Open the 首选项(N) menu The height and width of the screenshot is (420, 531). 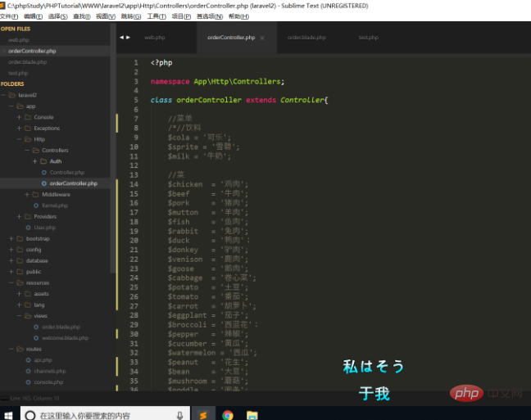pos(210,16)
